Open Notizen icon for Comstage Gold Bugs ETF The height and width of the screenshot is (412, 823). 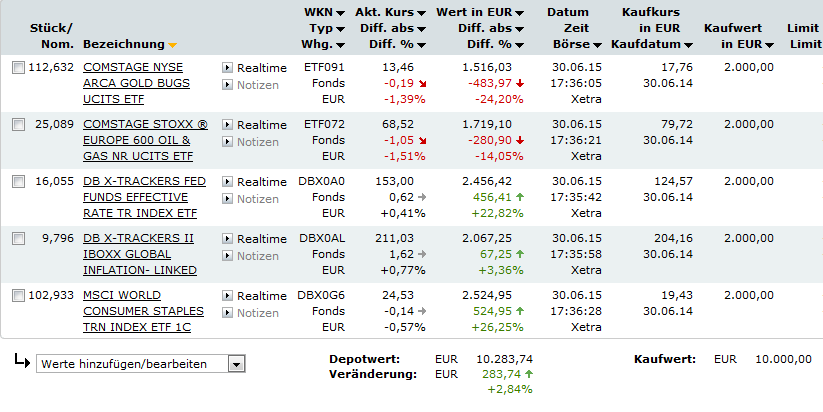[227, 85]
